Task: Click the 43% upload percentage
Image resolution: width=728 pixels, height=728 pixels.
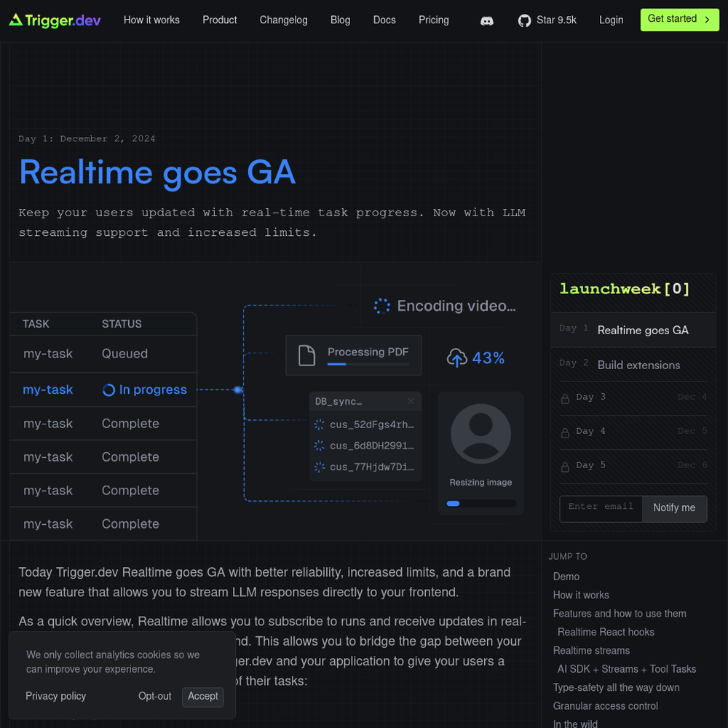Action: (x=488, y=358)
